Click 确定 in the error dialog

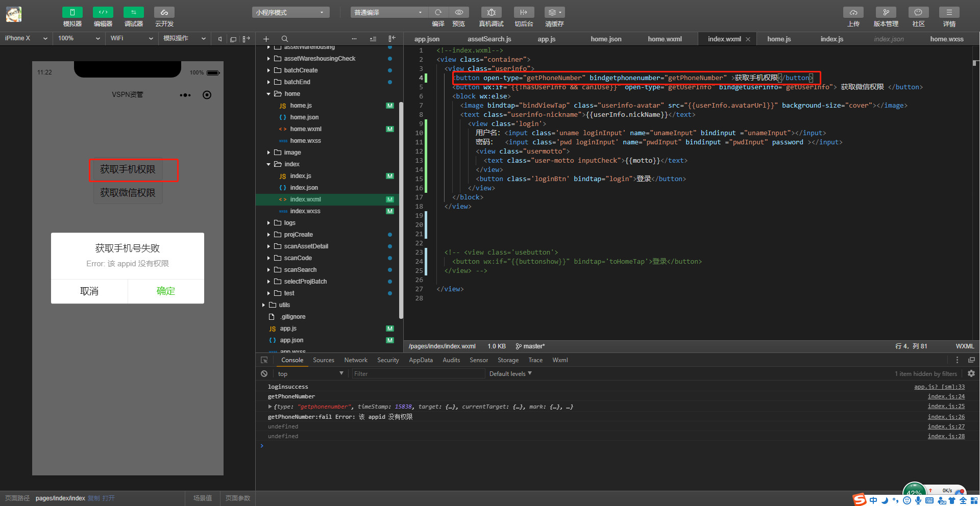click(165, 291)
